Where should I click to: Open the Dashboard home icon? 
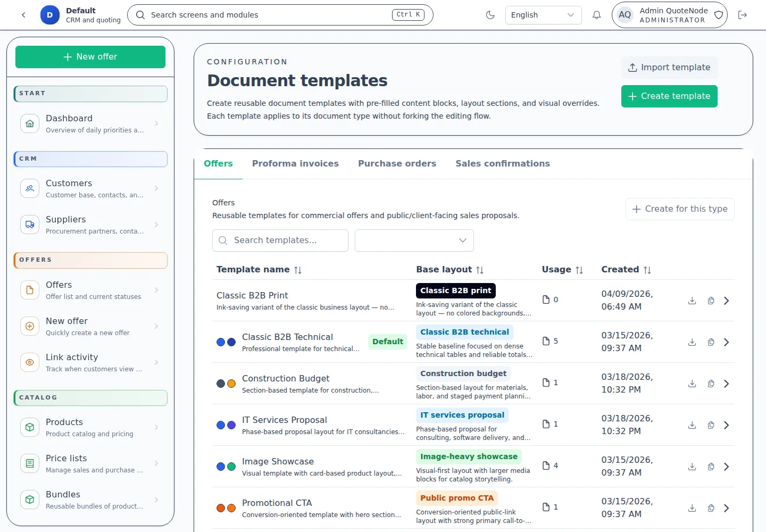tap(30, 123)
